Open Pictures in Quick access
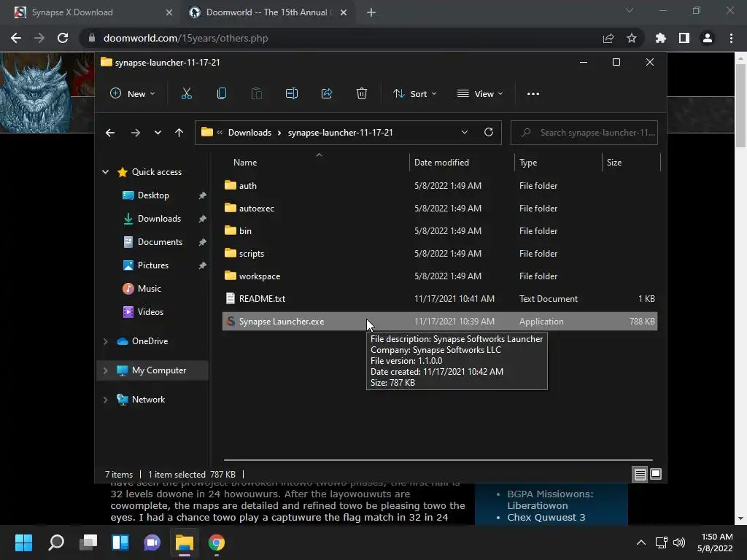 tap(153, 265)
